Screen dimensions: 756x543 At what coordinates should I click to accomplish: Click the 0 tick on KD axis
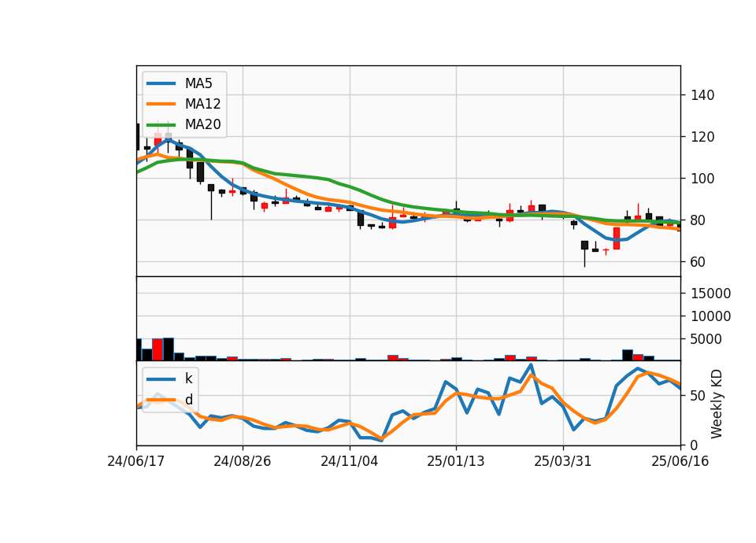click(695, 445)
